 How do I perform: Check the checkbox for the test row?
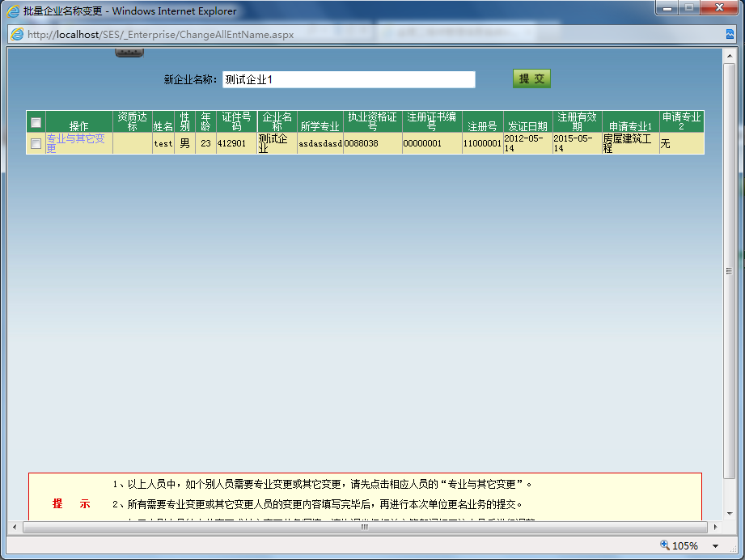coord(36,143)
